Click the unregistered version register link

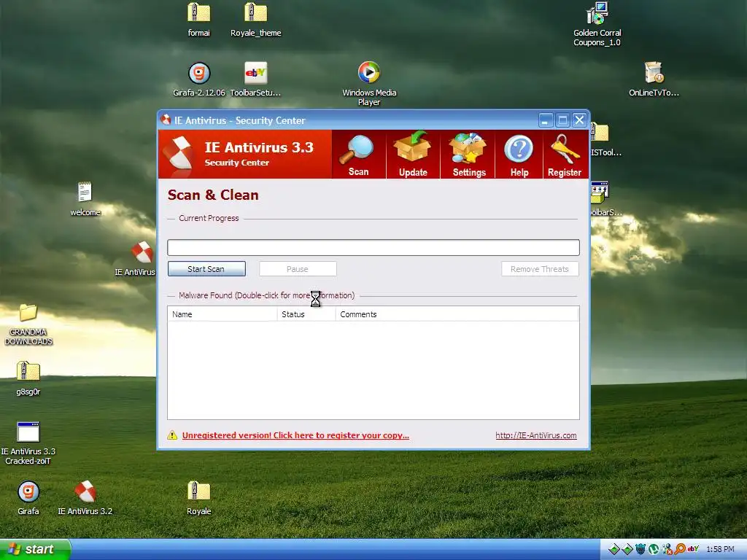tap(295, 435)
